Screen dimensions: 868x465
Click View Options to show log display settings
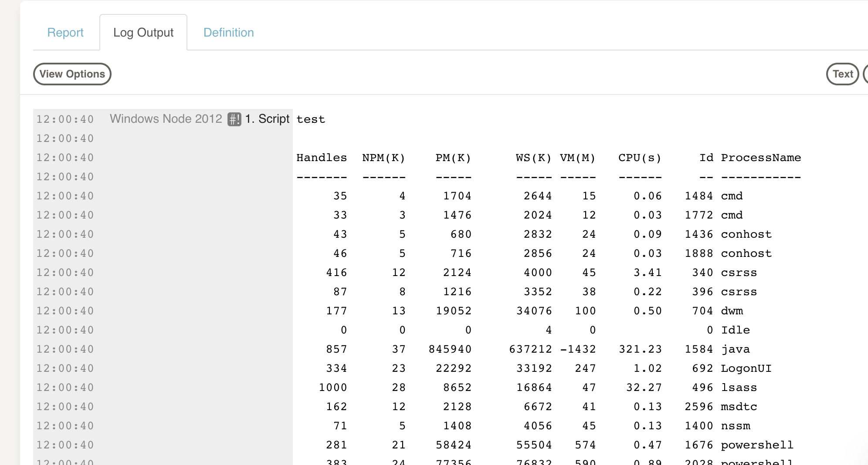pos(72,74)
